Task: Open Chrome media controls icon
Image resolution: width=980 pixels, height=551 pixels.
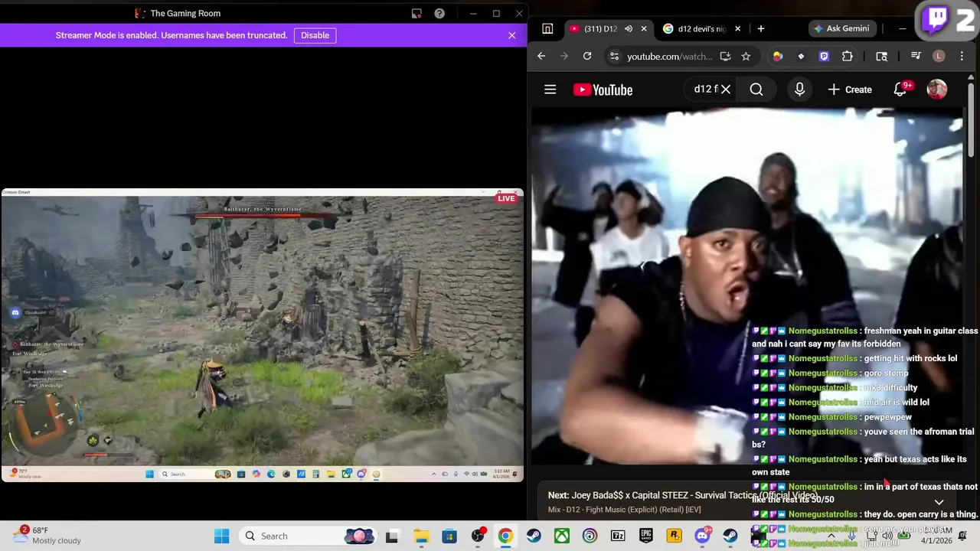Action: point(916,56)
